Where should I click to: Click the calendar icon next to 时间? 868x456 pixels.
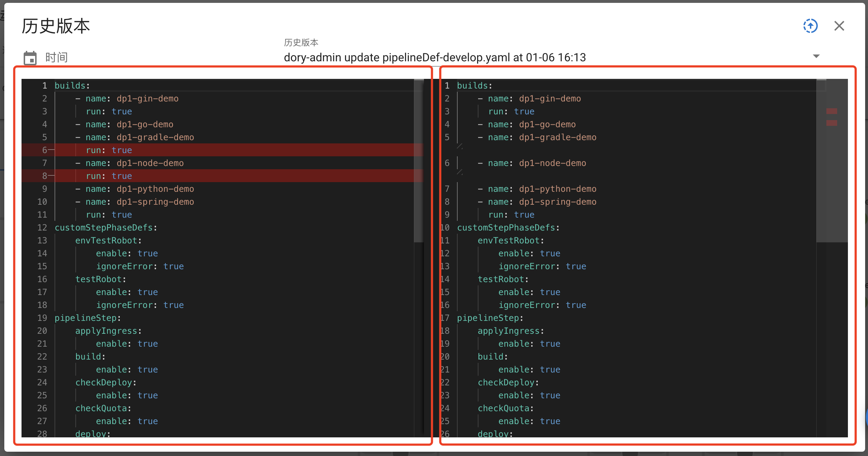30,57
